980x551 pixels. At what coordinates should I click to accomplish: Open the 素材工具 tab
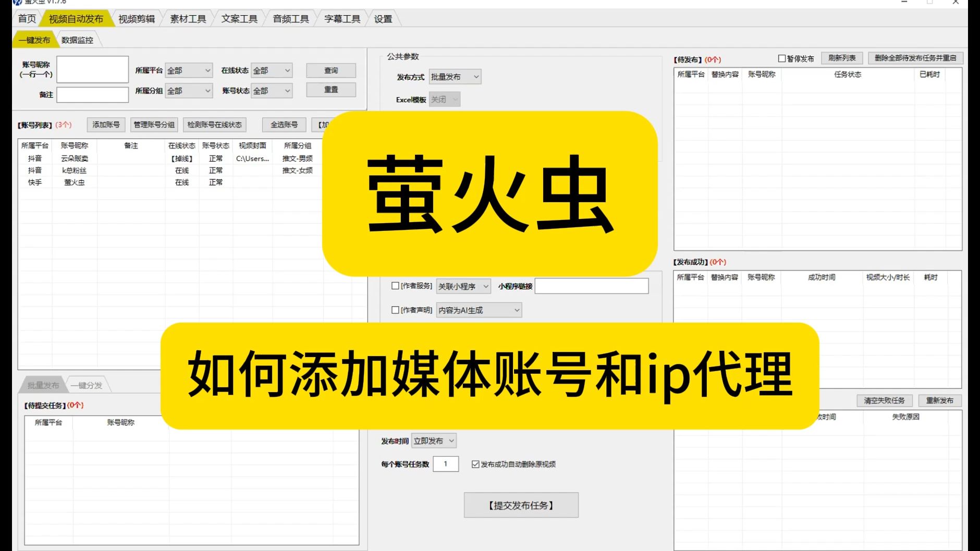188,19
